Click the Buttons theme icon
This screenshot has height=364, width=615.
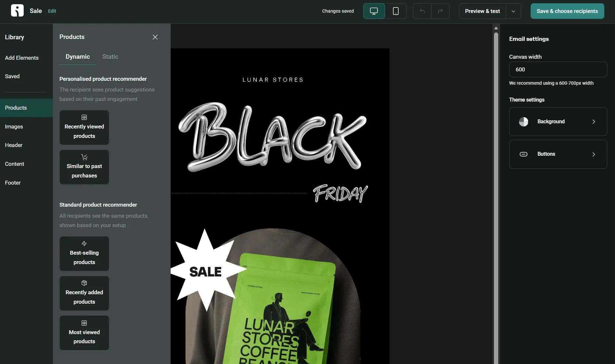pyautogui.click(x=524, y=154)
